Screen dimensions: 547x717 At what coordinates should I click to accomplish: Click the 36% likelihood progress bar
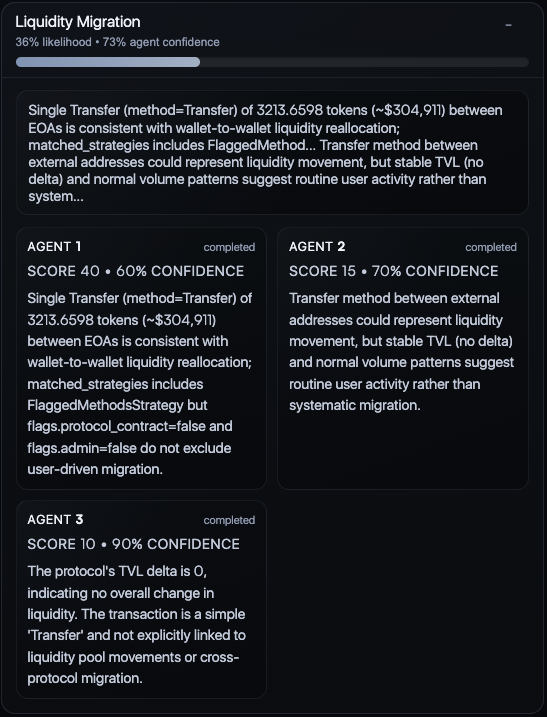(x=272, y=62)
